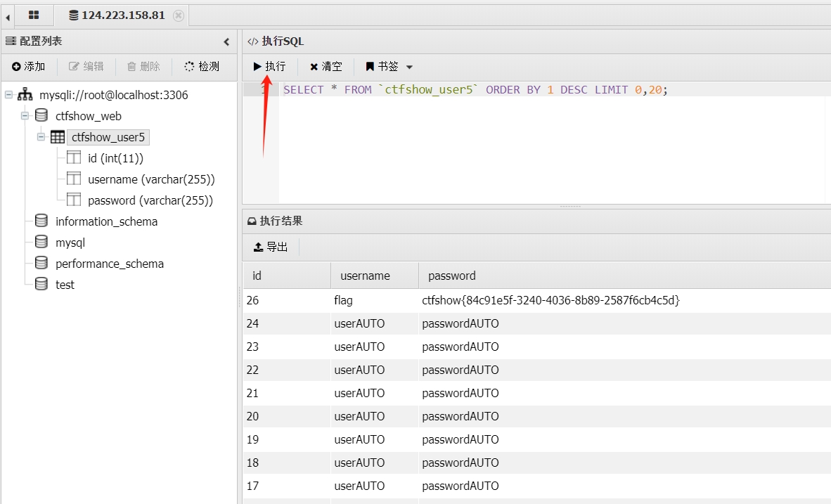Click the 执行结果 inbox icon
The width and height of the screenshot is (831, 504).
coord(252,221)
